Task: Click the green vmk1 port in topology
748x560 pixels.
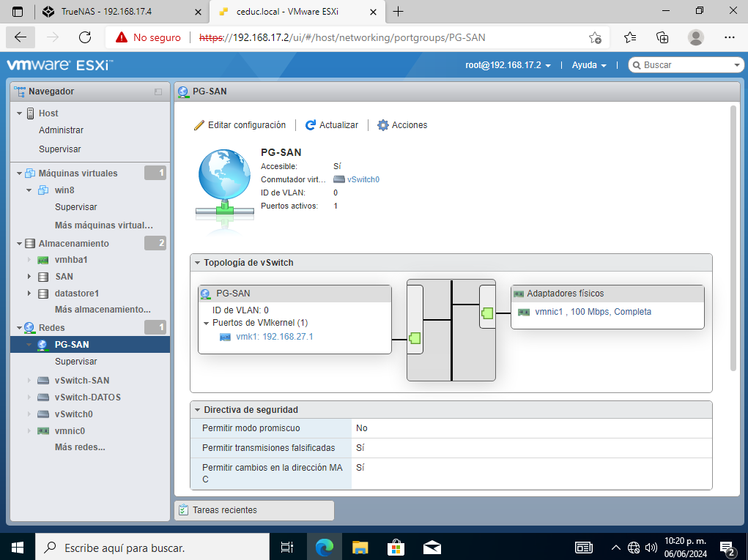Action: coord(415,338)
